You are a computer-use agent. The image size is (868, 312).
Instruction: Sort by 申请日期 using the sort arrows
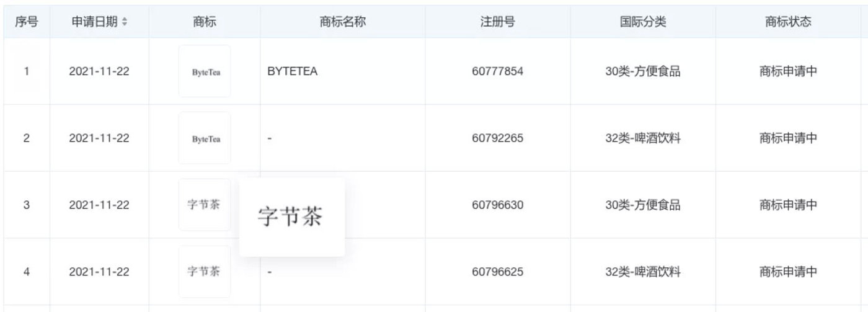(125, 22)
